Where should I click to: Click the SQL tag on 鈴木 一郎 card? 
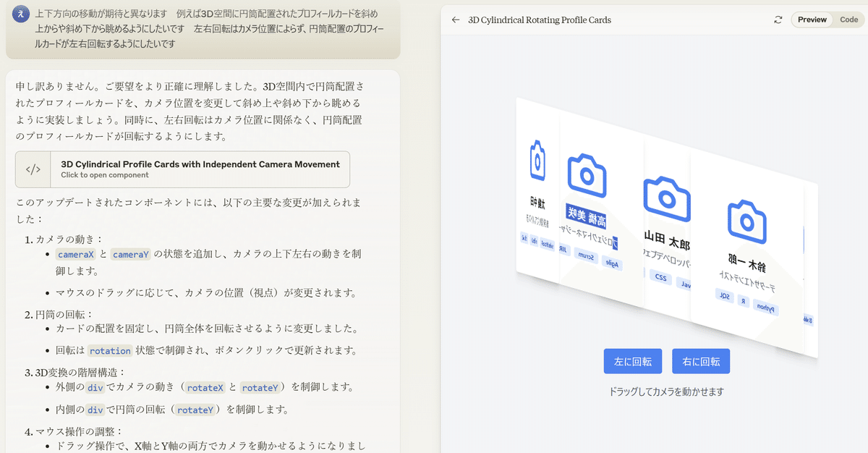click(x=724, y=296)
